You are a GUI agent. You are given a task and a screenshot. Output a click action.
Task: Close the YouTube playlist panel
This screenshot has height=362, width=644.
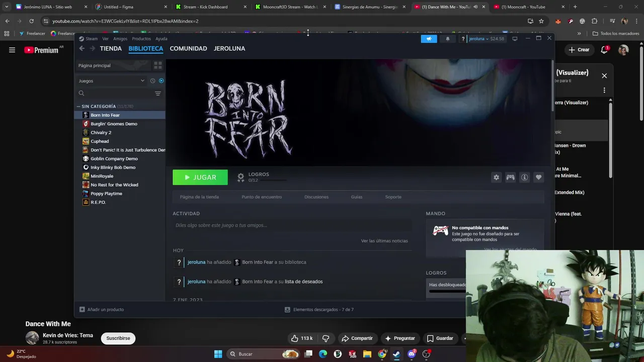[604, 76]
